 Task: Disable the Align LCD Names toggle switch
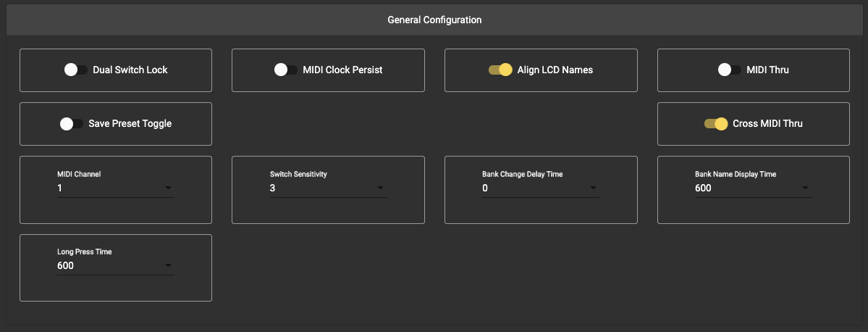500,70
